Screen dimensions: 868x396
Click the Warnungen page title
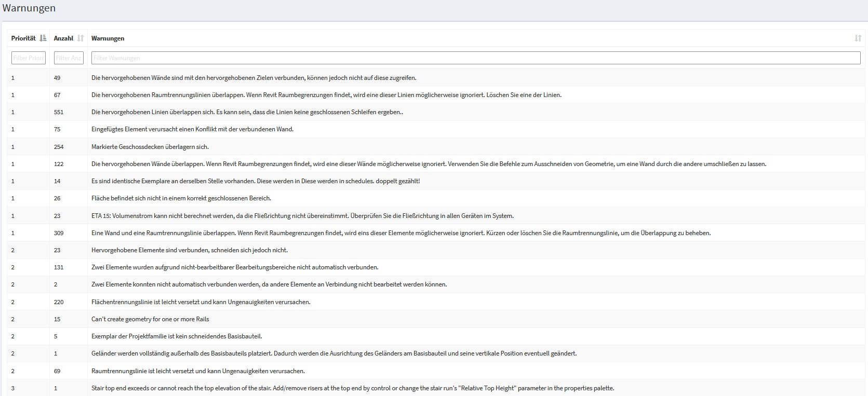tap(29, 8)
